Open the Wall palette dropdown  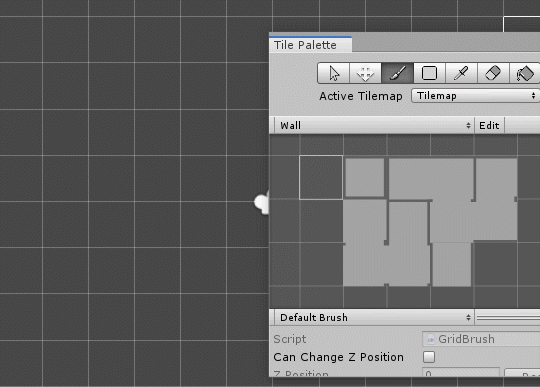coord(374,125)
